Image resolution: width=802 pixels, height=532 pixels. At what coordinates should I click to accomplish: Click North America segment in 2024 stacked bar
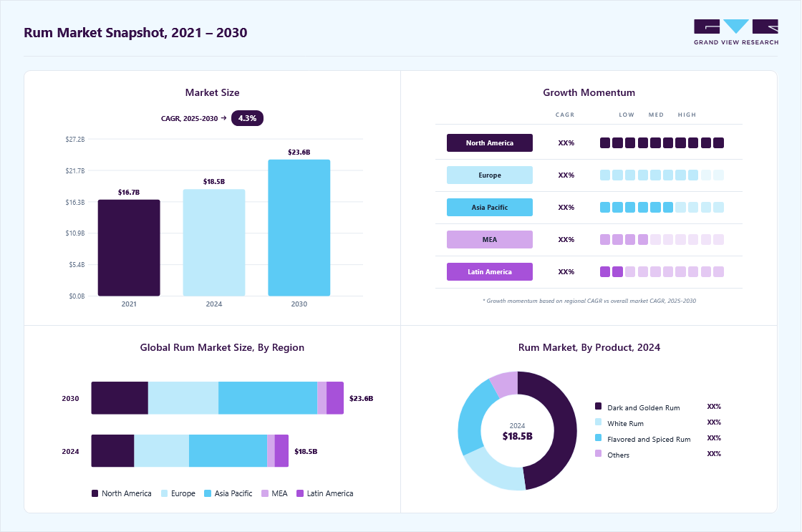point(112,450)
